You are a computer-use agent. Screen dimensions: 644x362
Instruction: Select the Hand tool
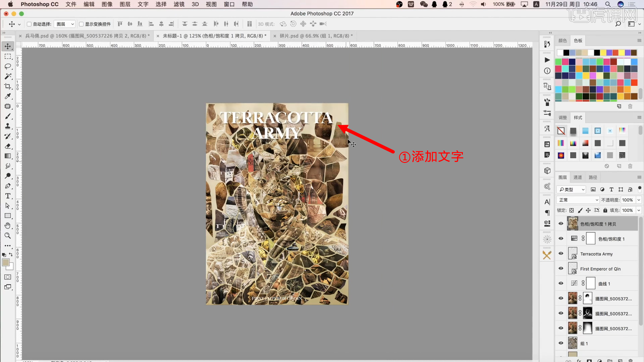8,226
